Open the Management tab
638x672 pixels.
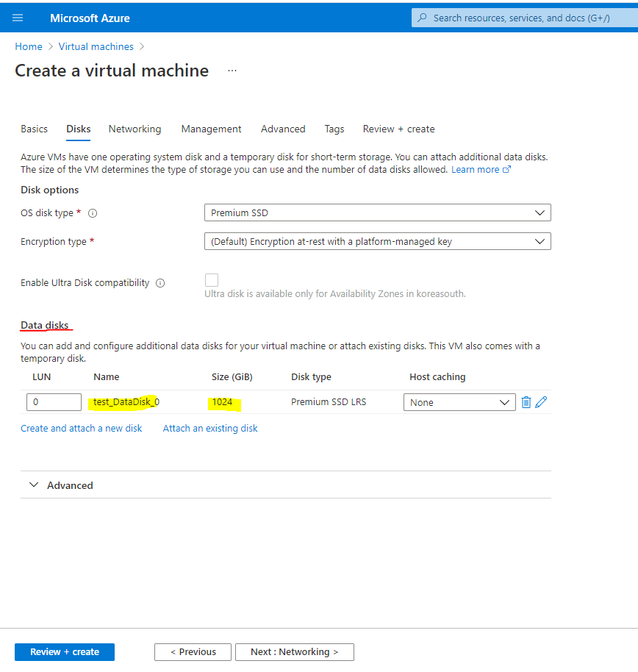211,129
